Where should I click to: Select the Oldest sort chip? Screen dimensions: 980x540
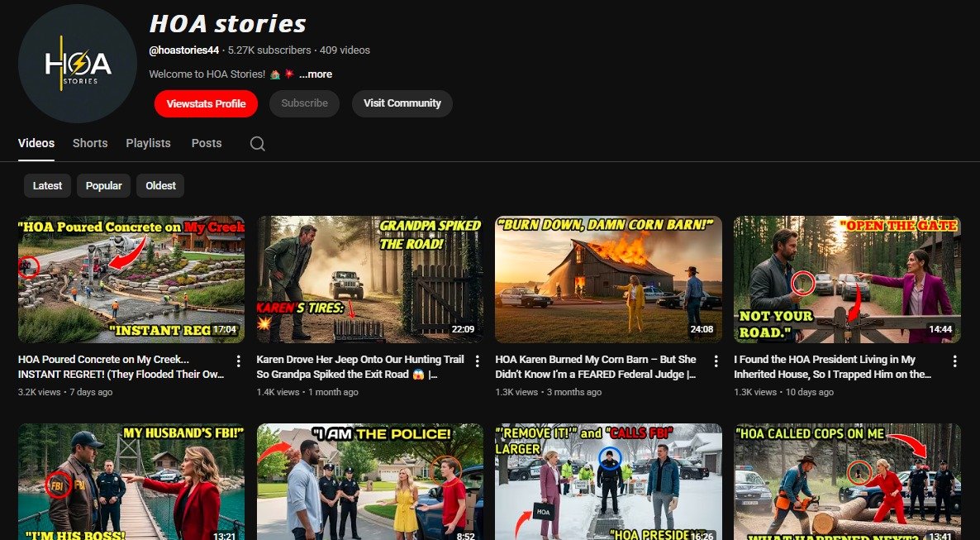click(x=160, y=185)
